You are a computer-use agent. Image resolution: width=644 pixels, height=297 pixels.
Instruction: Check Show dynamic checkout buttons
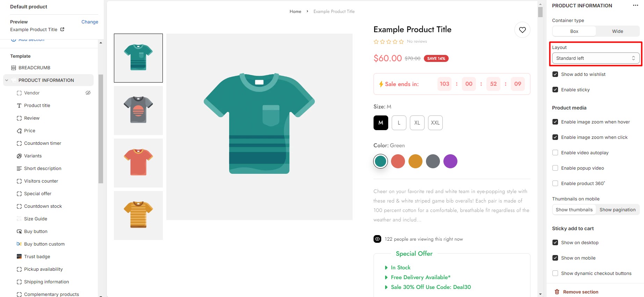point(555,273)
